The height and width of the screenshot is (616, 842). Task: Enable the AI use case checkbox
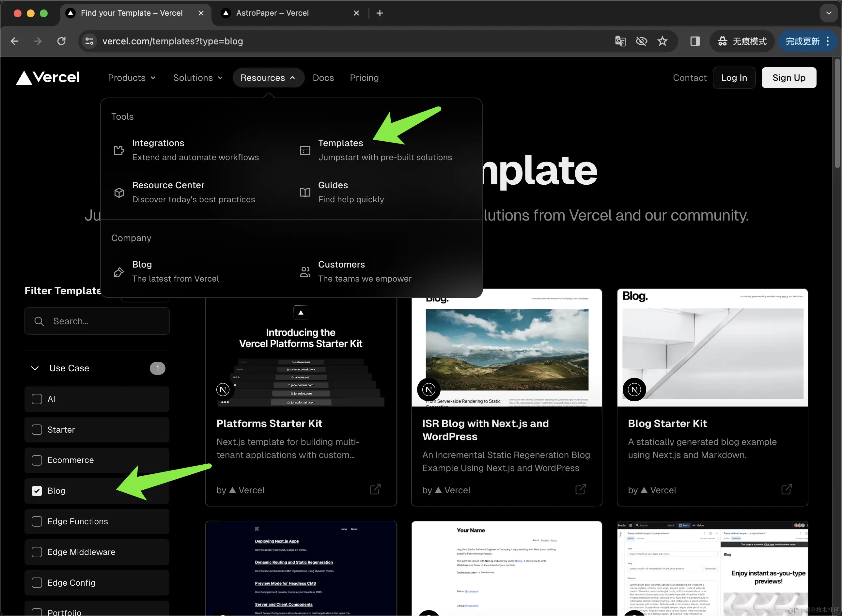coord(37,399)
